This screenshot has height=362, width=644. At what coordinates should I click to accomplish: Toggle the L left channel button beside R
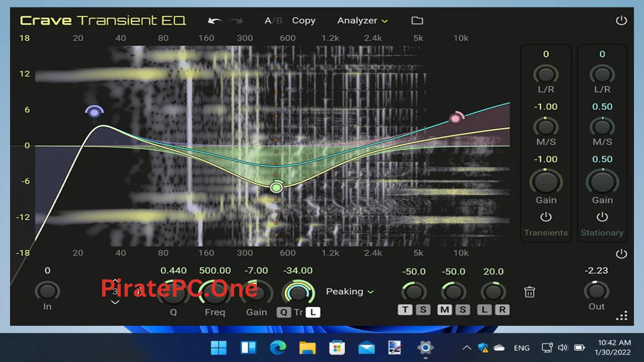[x=484, y=310]
